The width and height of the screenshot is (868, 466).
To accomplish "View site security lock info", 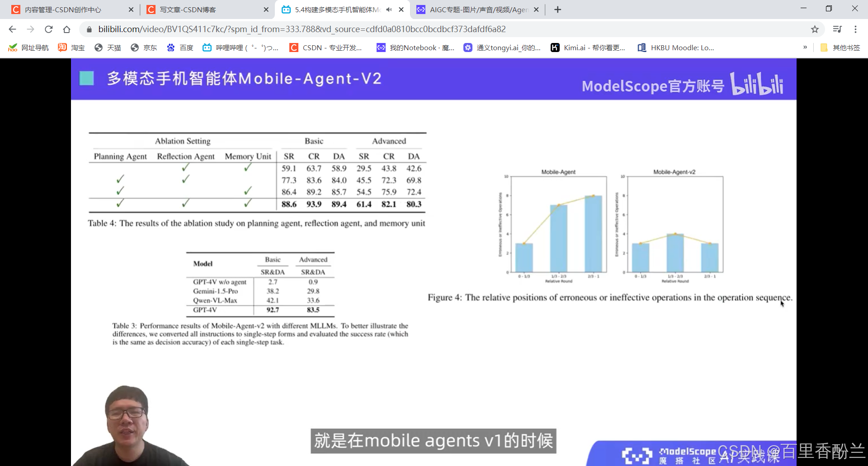I will tap(89, 29).
